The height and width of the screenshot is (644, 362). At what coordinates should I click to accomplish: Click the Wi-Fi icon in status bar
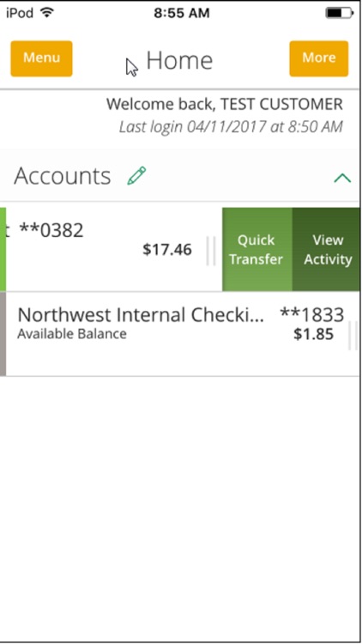pyautogui.click(x=48, y=13)
